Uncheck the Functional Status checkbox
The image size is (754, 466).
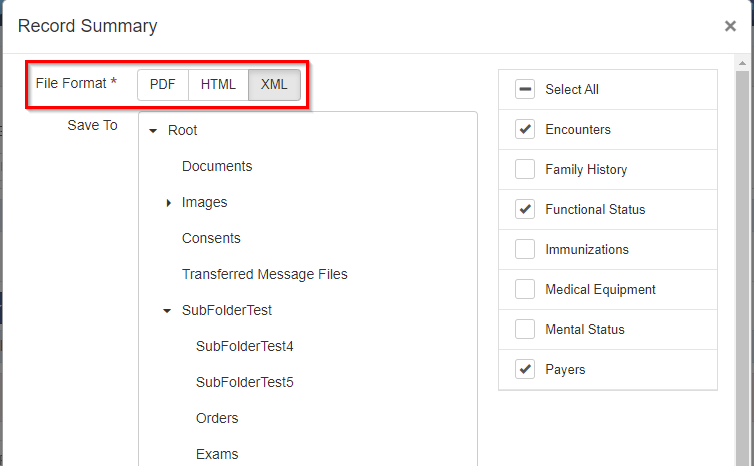(525, 209)
